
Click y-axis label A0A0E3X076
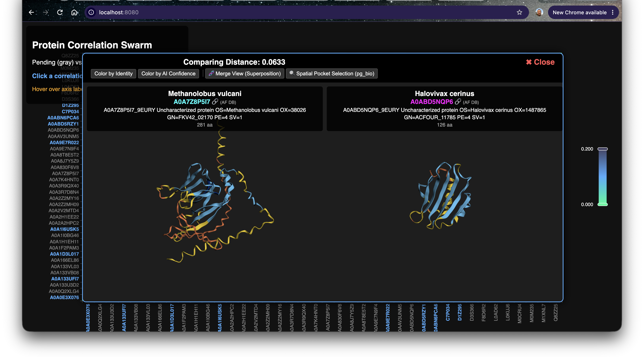point(64,297)
